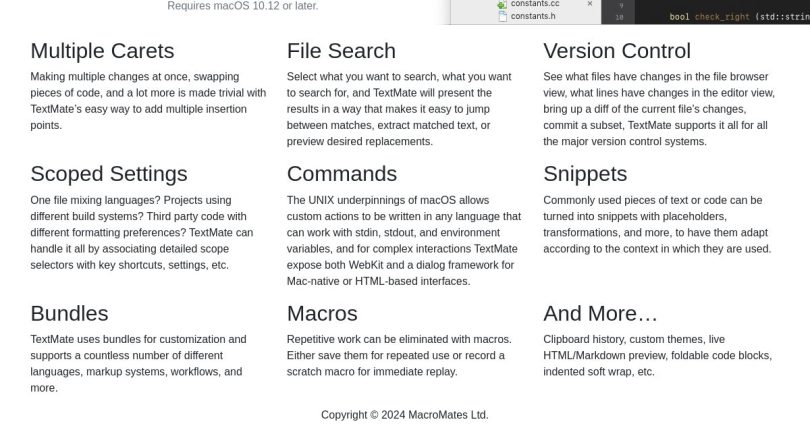Viewport: 810px width, 424px height.
Task: Click the Multiple Carets heading
Action: [x=102, y=51]
